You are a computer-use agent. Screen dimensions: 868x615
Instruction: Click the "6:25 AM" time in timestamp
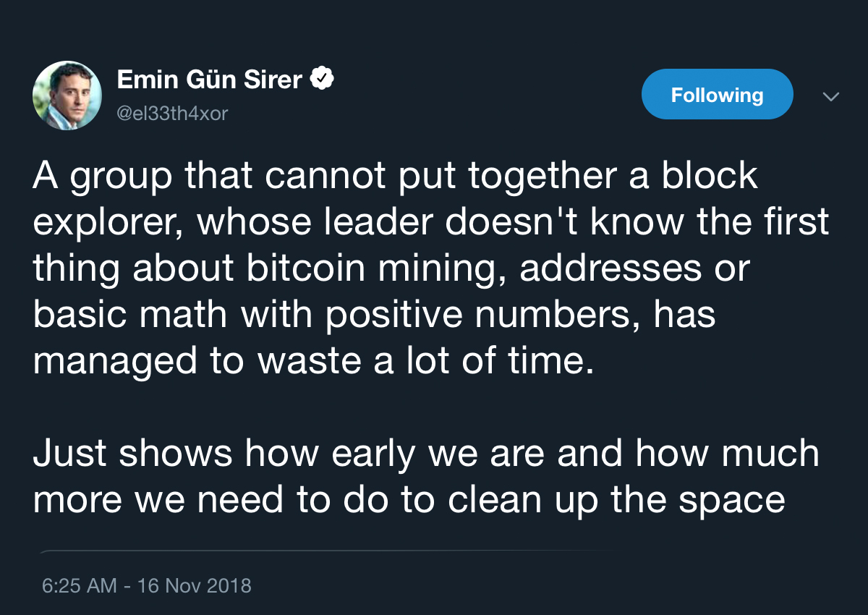coord(79,585)
